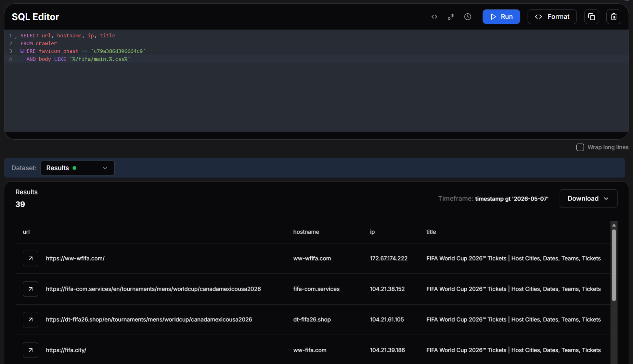Screen dimensions: 633x364
Task: Click IP address 172.67.174.222
Action: tap(389, 259)
